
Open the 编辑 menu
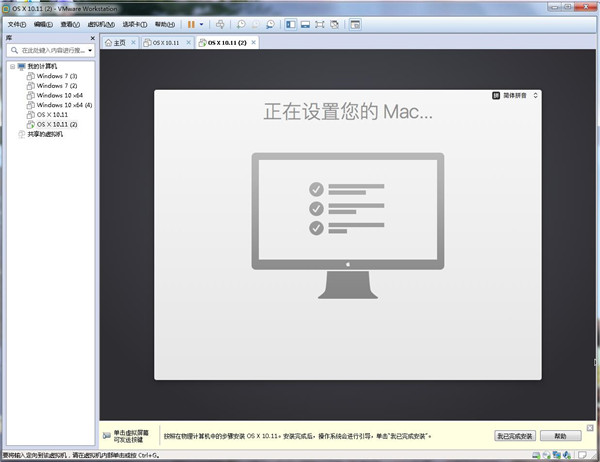(43, 24)
